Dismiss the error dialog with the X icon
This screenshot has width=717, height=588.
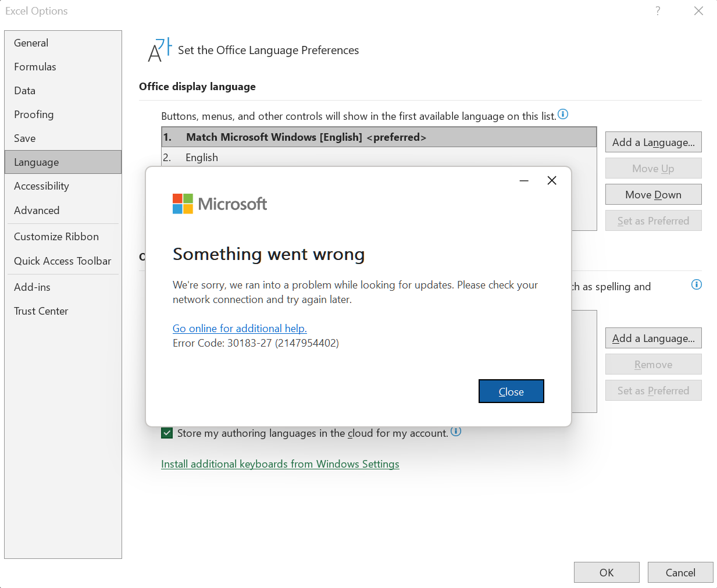coord(552,180)
